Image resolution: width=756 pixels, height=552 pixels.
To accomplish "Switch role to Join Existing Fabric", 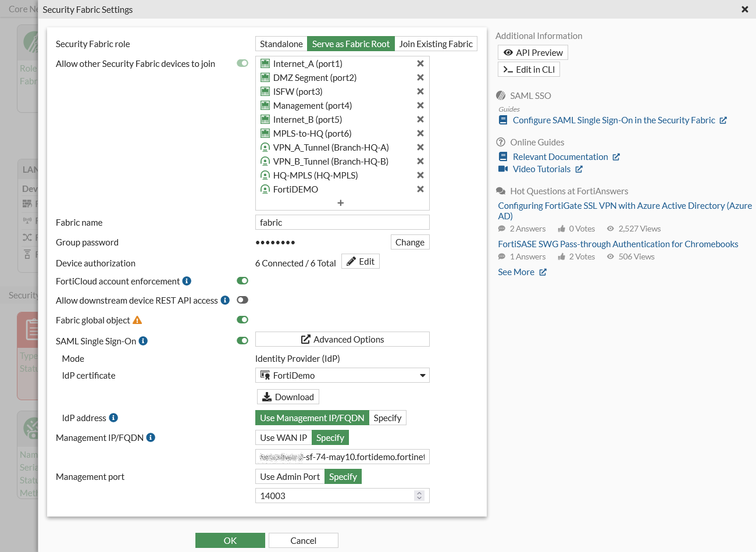I will pos(436,44).
